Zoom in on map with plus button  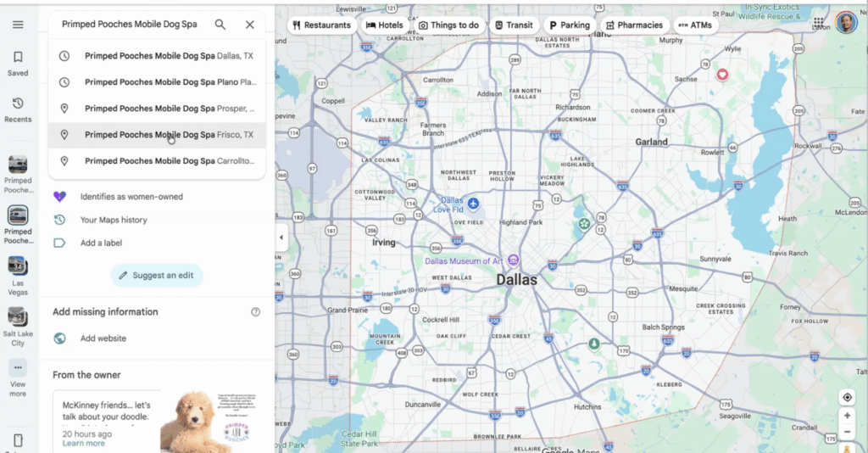pos(847,416)
